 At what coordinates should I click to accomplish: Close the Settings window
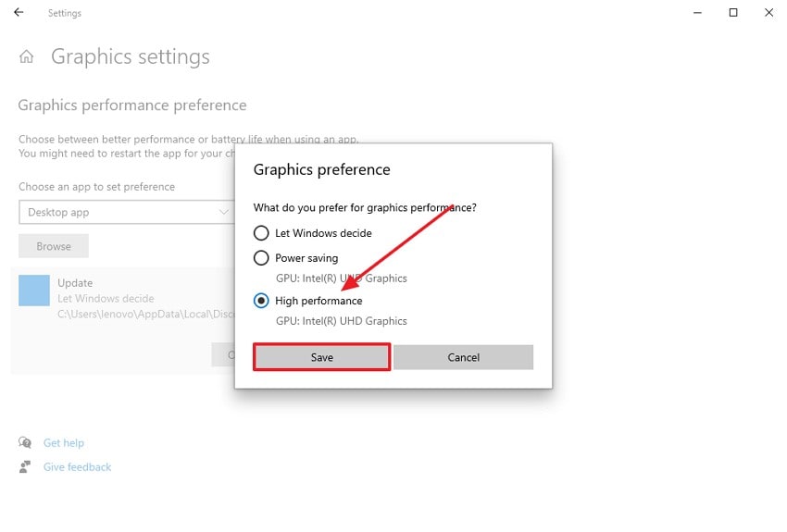(x=768, y=13)
